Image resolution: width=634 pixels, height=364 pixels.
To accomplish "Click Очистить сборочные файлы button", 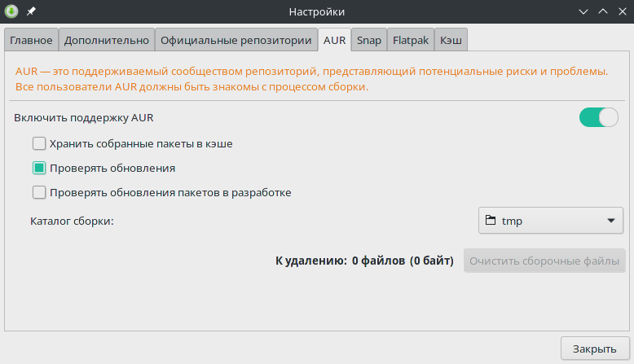I will tap(544, 261).
